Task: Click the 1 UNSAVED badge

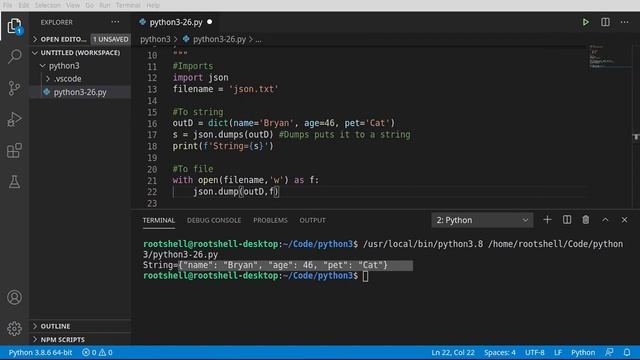Action: tap(110, 39)
